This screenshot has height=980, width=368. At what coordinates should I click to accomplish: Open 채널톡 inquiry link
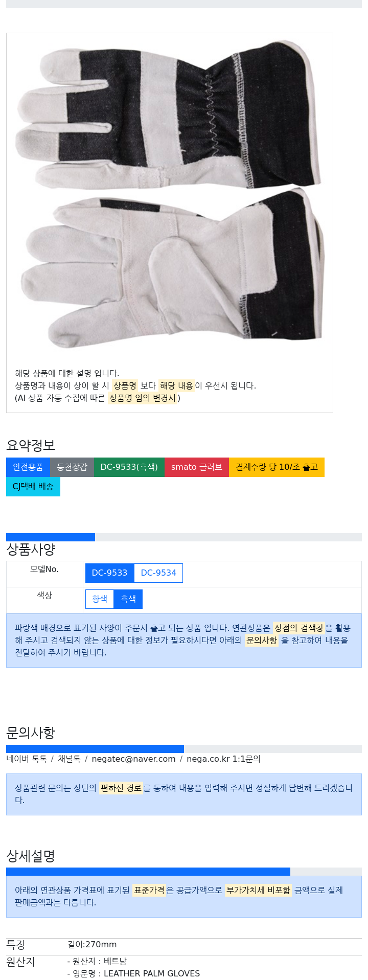click(69, 759)
